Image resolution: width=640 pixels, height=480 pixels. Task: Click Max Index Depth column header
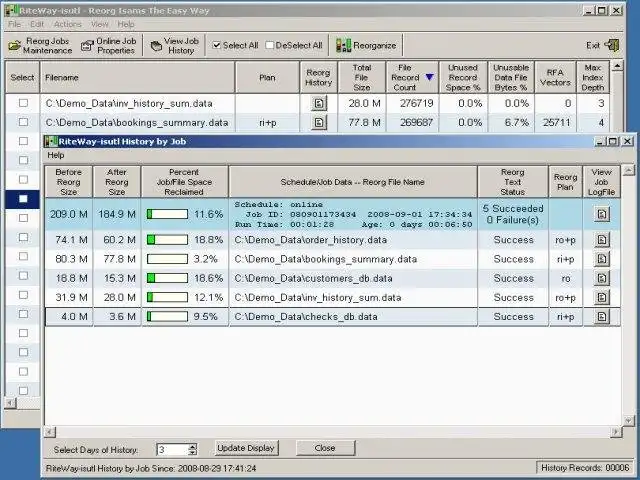[593, 77]
